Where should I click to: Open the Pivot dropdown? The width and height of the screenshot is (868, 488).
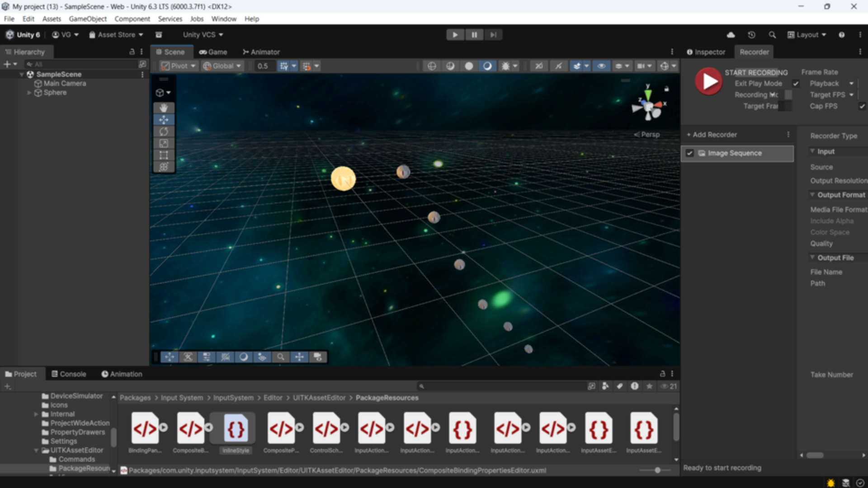pyautogui.click(x=179, y=66)
